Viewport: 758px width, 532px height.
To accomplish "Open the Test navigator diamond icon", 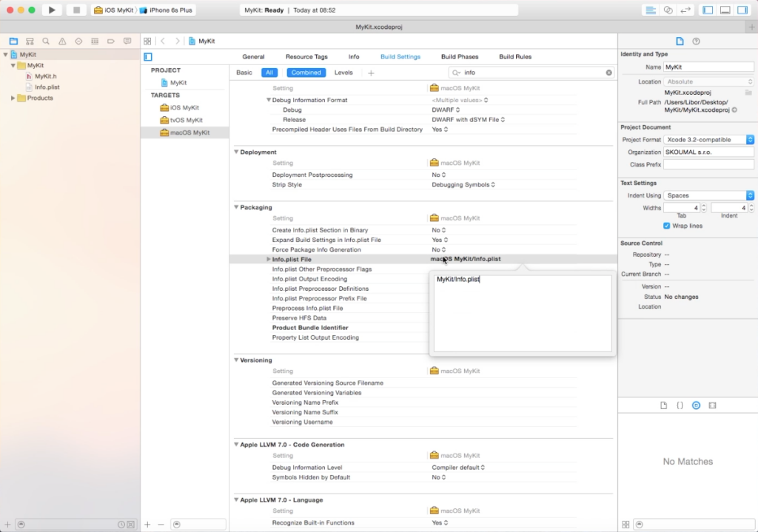I will click(78, 41).
